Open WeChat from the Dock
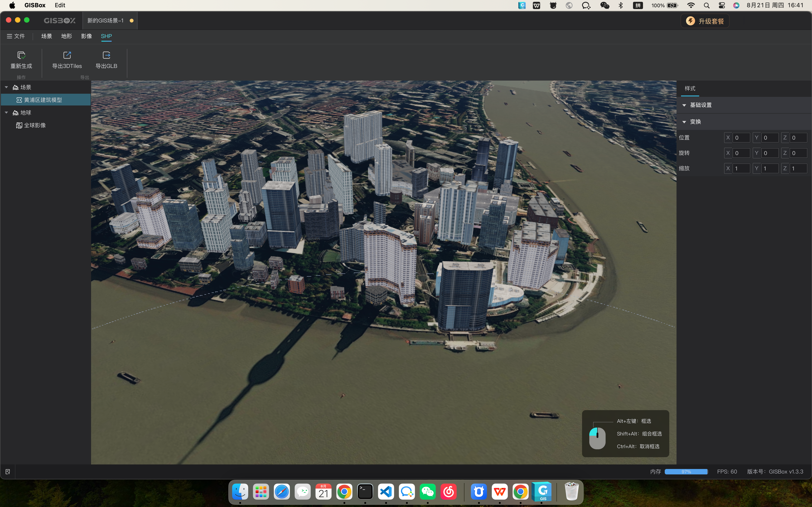 point(428,492)
